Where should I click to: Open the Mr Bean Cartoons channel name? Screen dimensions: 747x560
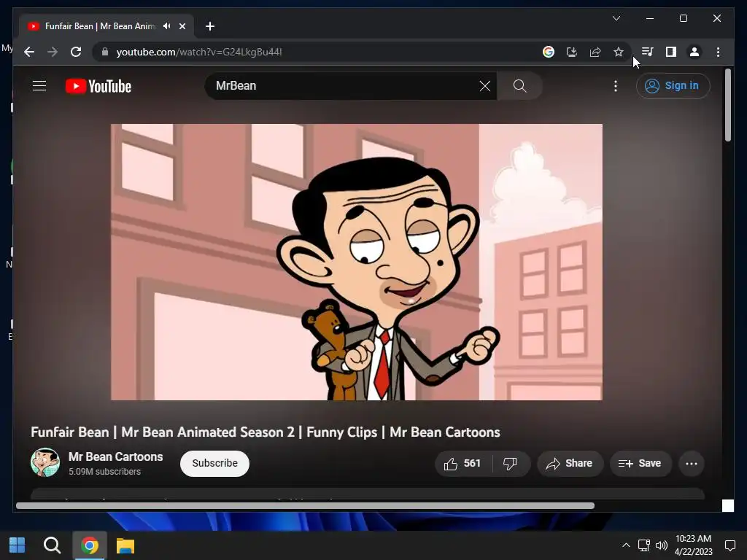pyautogui.click(x=116, y=456)
